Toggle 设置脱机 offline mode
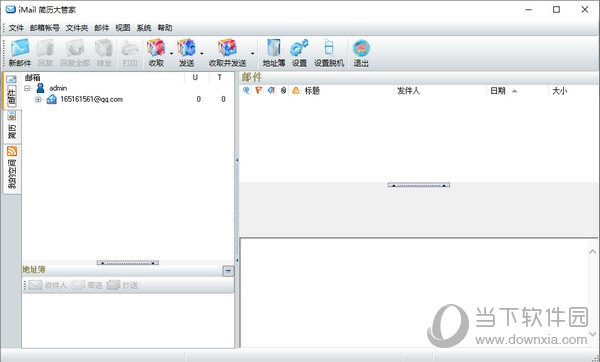 [329, 53]
